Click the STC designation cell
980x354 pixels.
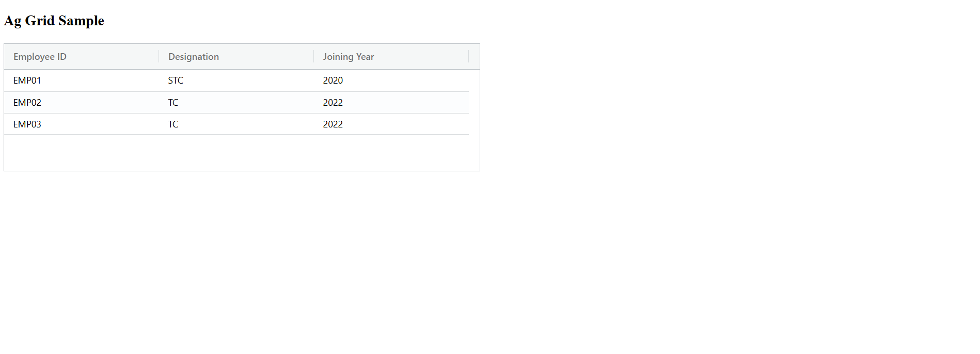click(176, 81)
